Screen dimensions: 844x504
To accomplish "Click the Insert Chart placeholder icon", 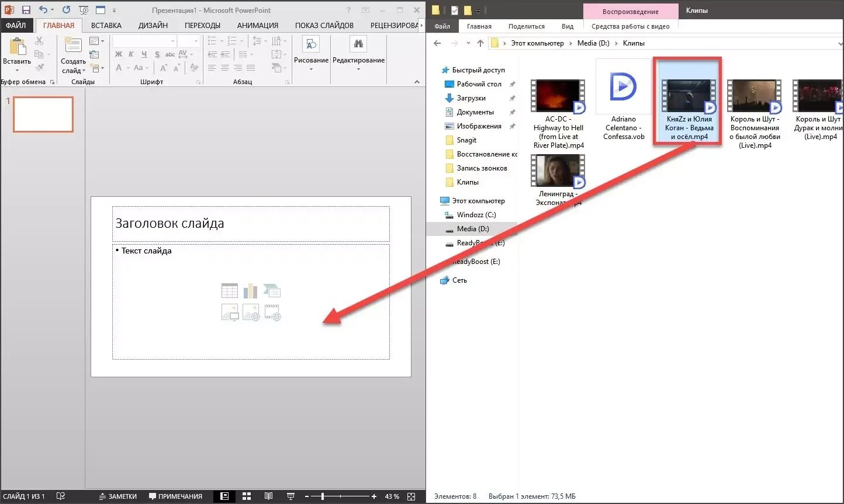I will coord(251,290).
